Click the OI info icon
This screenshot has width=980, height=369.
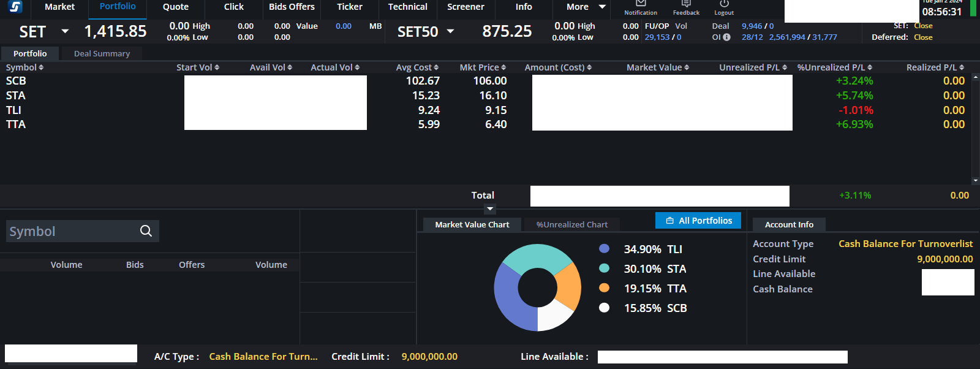[x=726, y=37]
